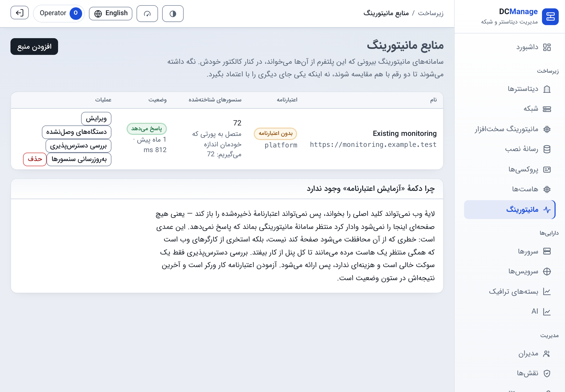The width and height of the screenshot is (565, 392).
Task: Click the Existing monitoring source name
Action: click(405, 134)
